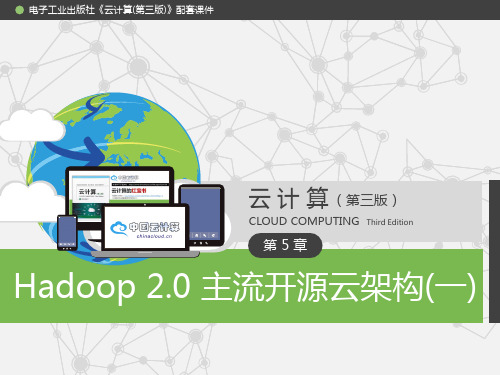The height and width of the screenshot is (375, 500).
Task: Click the blue arrow on the globe
Action: pyautogui.click(x=75, y=151)
